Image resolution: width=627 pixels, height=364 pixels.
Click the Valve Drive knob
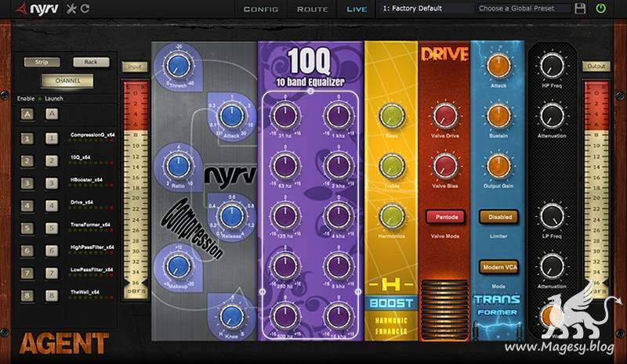[x=444, y=116]
